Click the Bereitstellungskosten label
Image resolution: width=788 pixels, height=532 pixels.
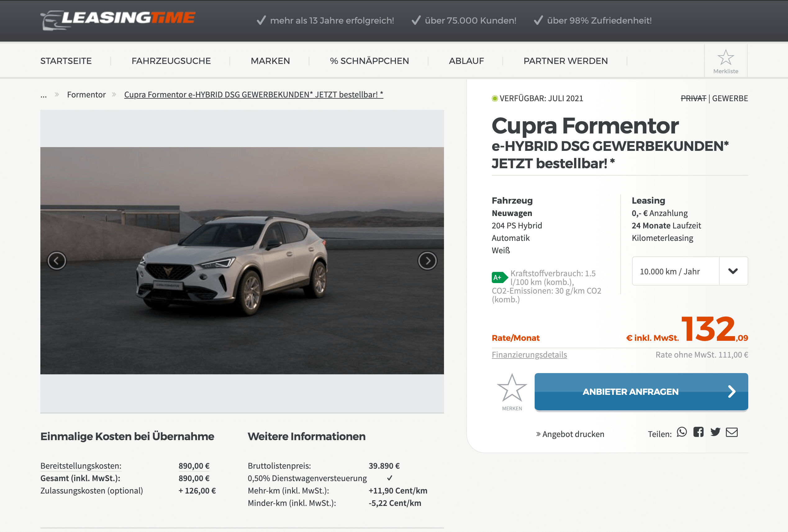(x=81, y=466)
